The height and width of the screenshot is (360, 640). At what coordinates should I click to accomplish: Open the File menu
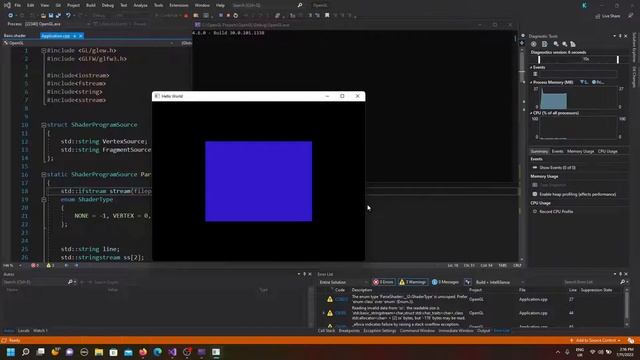click(18, 5)
